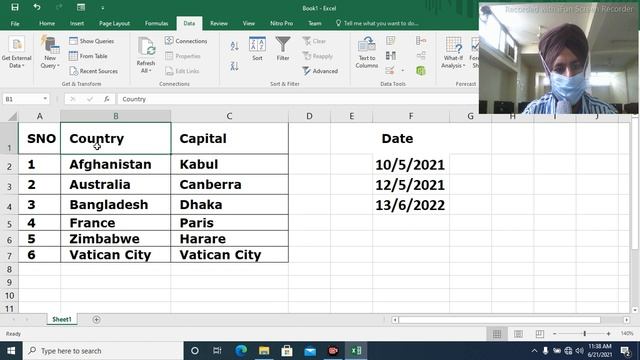Click the Undo arrow icon
The width and height of the screenshot is (640, 360).
pos(37,7)
